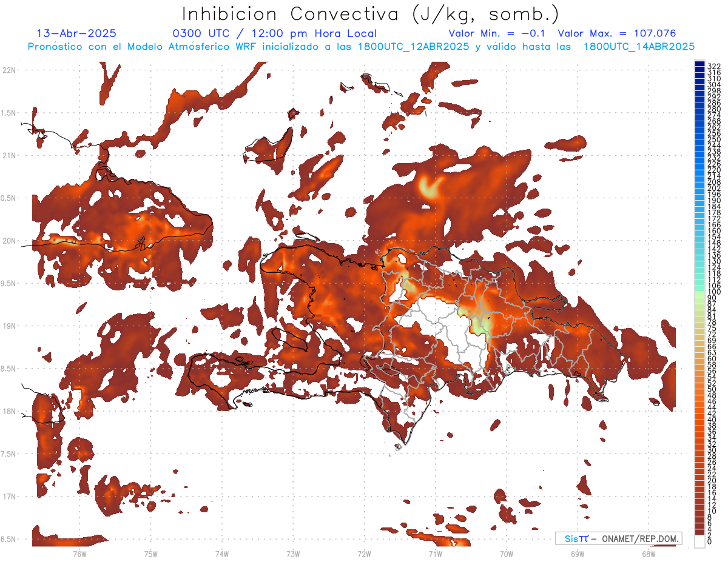This screenshot has width=728, height=562.
Task: Click the "20N" latitude label
Action: 9,241
